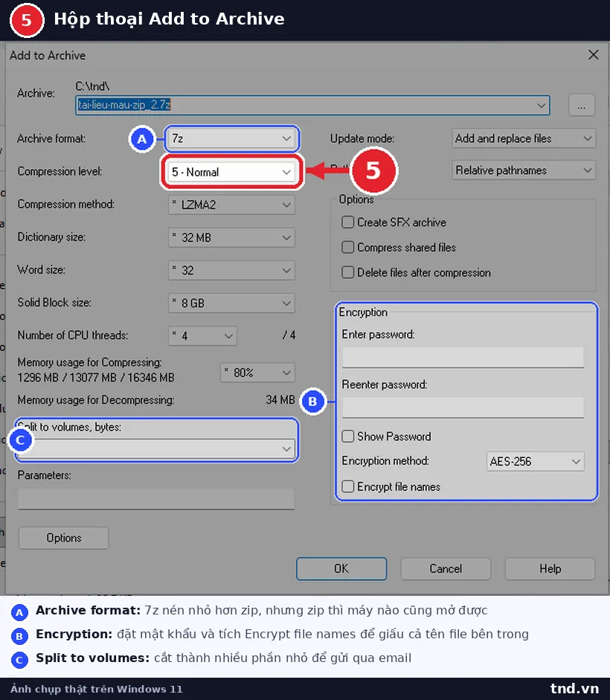Confirm with the OK button

pyautogui.click(x=341, y=569)
